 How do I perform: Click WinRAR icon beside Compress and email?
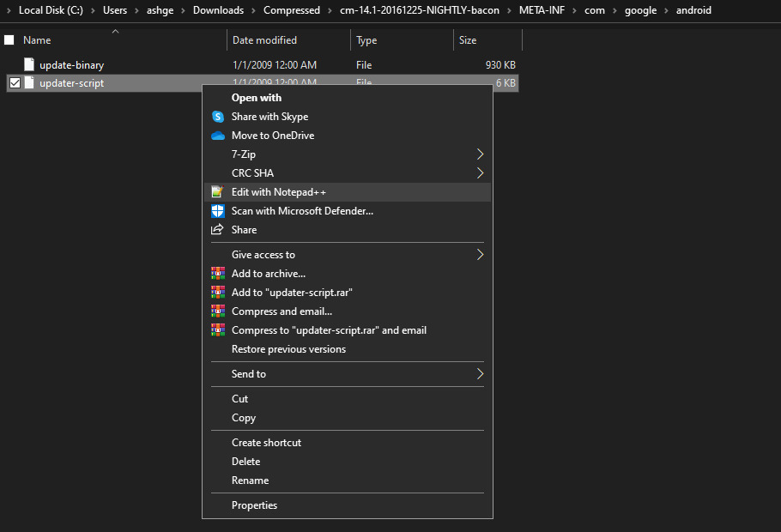[x=218, y=311]
